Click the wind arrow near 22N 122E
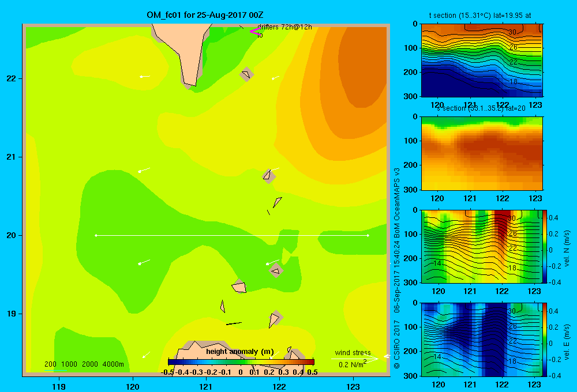577x392 pixels. point(275,78)
